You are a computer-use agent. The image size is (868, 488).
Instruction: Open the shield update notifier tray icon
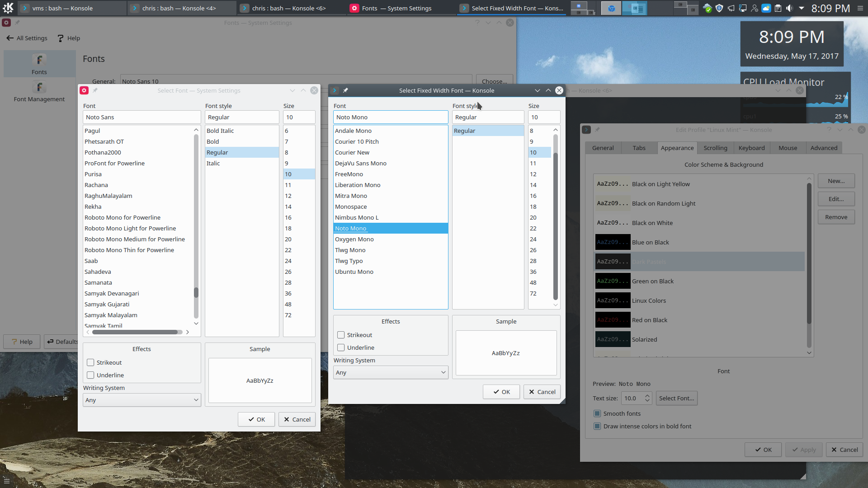(719, 8)
